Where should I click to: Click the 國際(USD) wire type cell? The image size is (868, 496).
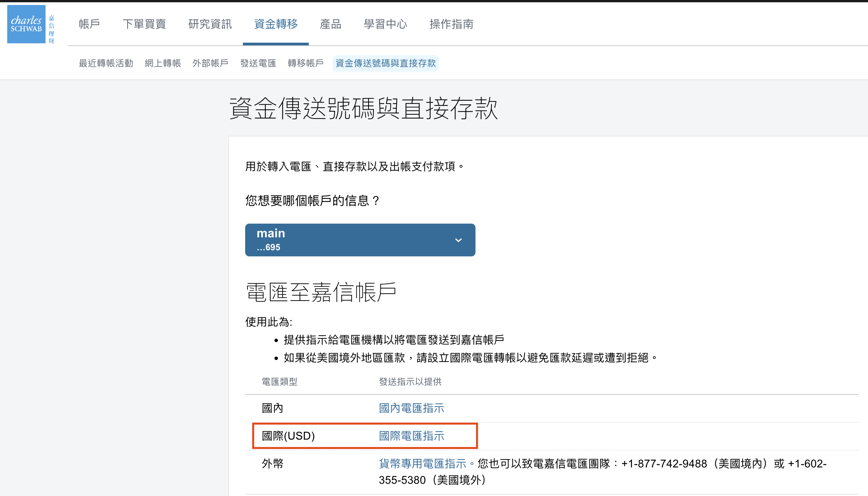(x=289, y=436)
